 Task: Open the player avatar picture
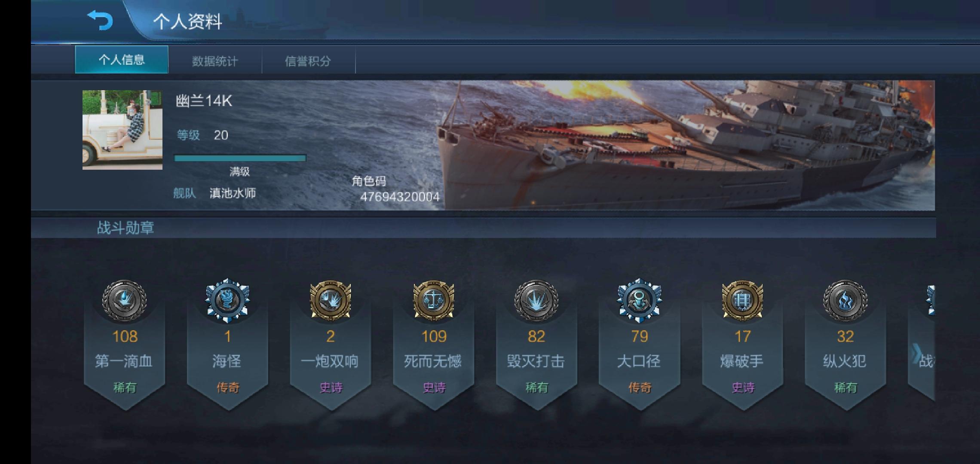(x=122, y=130)
